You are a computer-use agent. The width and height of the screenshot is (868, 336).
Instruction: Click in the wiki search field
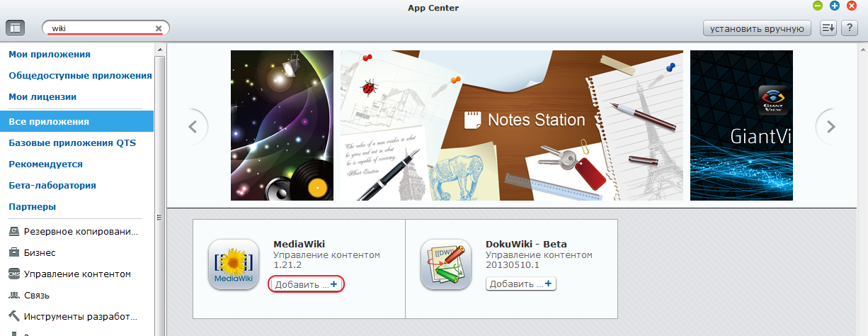pos(99,29)
